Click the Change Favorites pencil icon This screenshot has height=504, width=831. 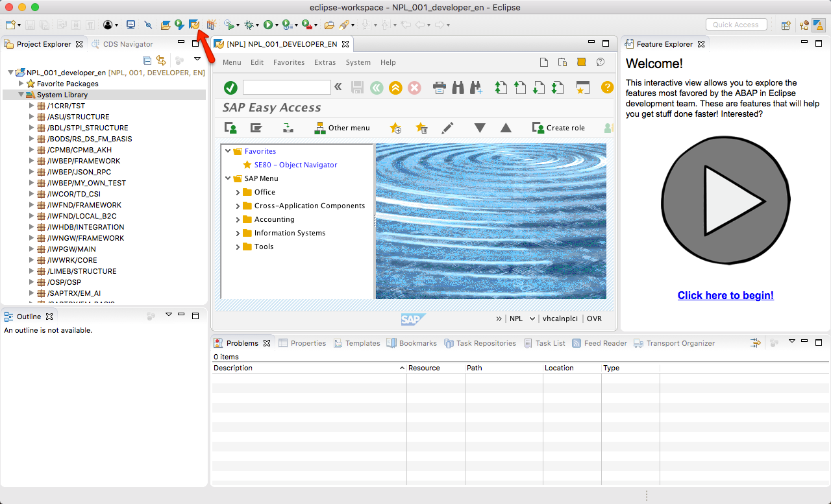tap(447, 128)
